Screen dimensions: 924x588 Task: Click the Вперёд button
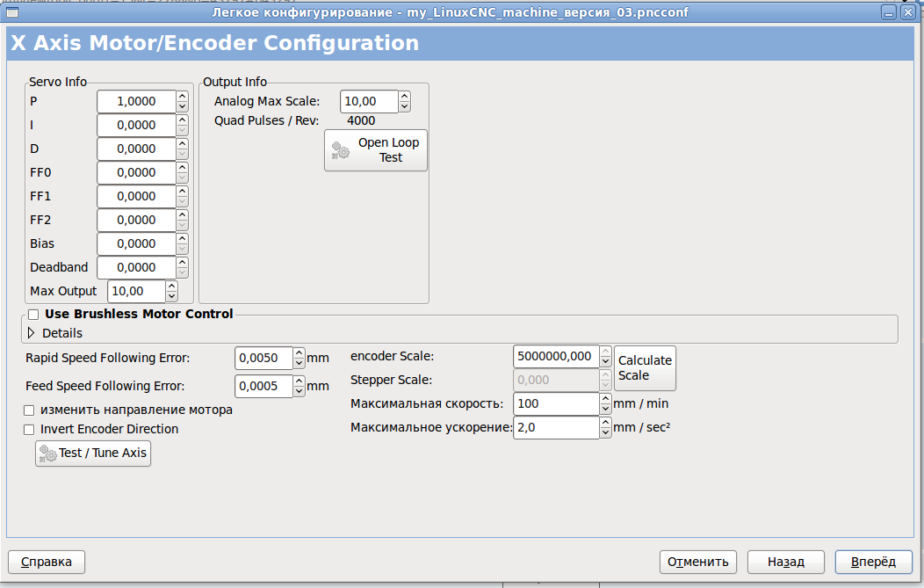point(873,562)
